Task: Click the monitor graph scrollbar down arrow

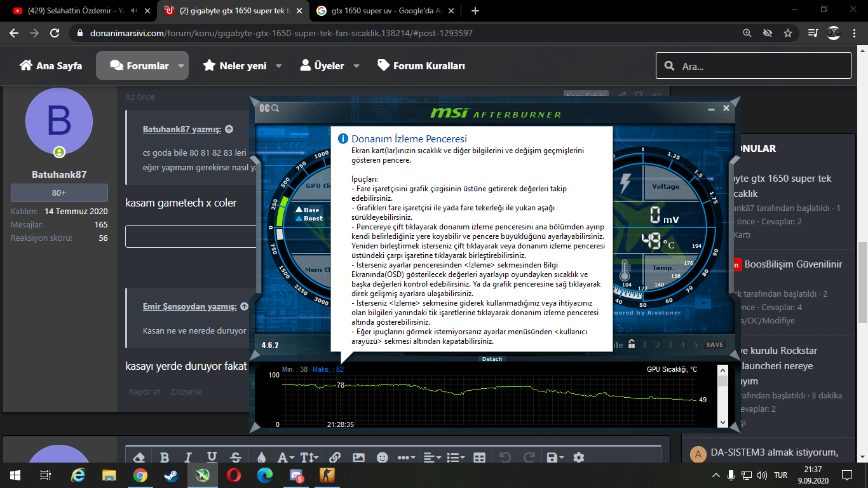Action: [722, 422]
